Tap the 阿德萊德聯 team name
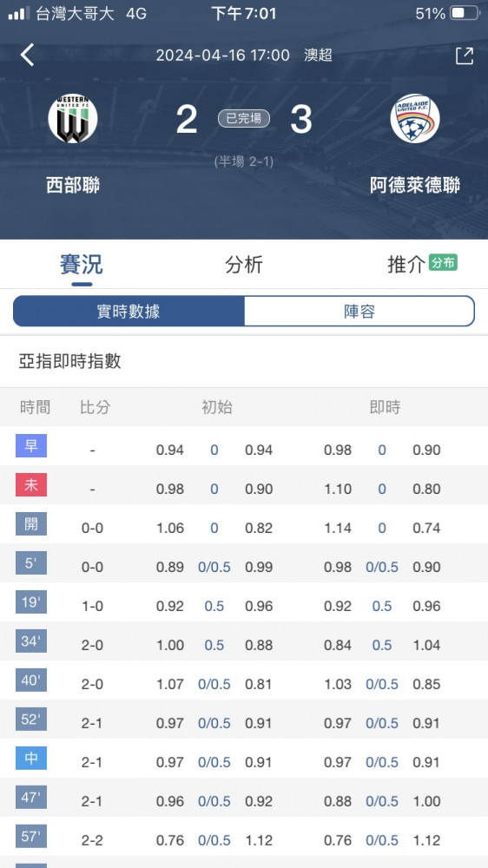The width and height of the screenshot is (488, 868). [415, 186]
